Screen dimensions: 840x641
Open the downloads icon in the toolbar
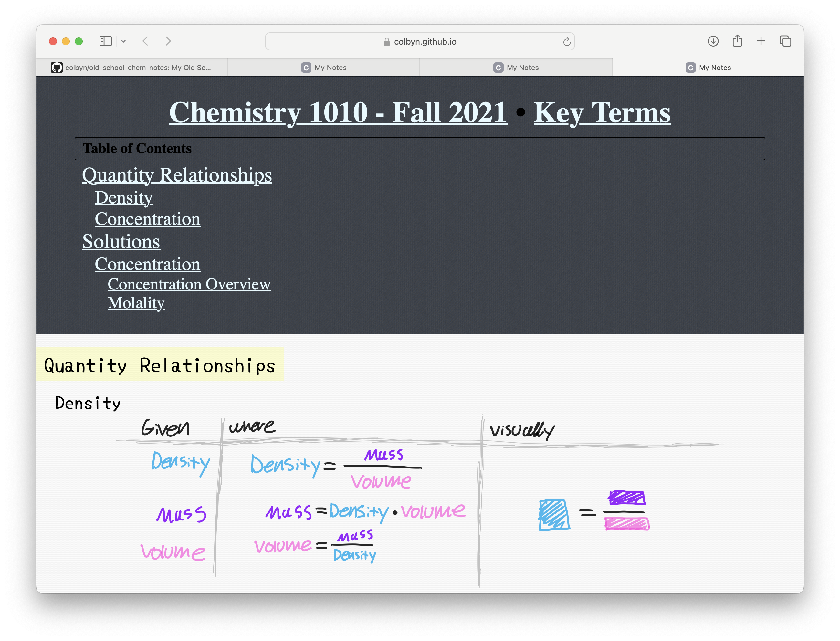pyautogui.click(x=713, y=41)
